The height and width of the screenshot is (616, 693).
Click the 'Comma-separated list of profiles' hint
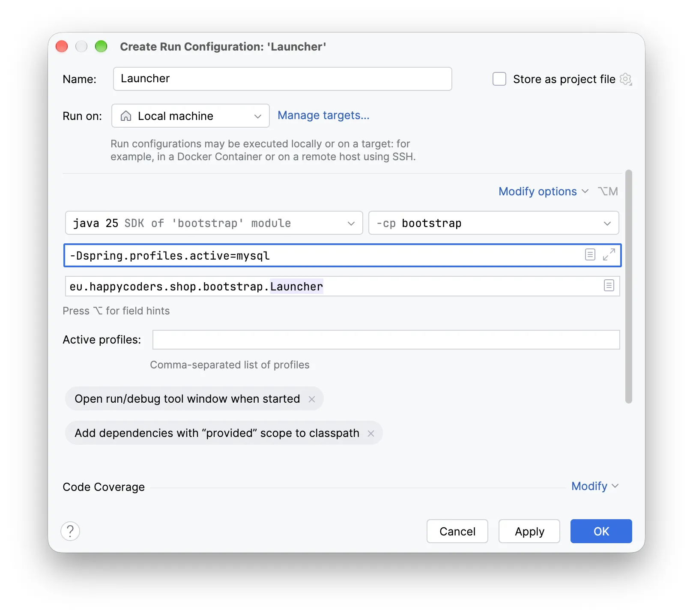[230, 365]
